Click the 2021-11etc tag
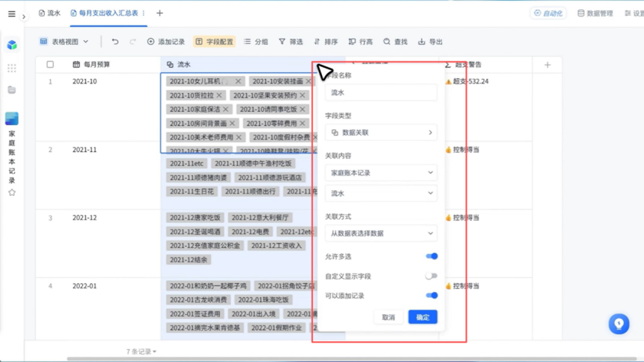644x362 pixels. point(186,163)
